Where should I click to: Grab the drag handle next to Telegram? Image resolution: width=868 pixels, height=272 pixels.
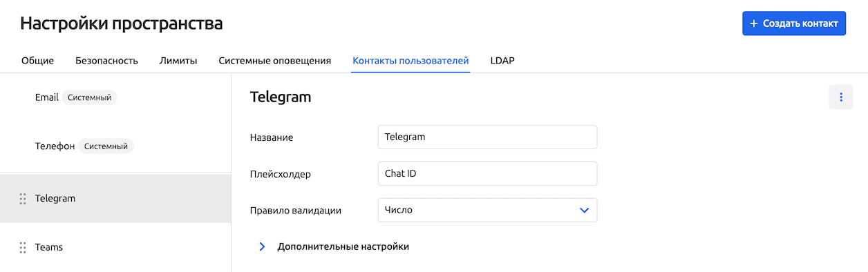23,198
